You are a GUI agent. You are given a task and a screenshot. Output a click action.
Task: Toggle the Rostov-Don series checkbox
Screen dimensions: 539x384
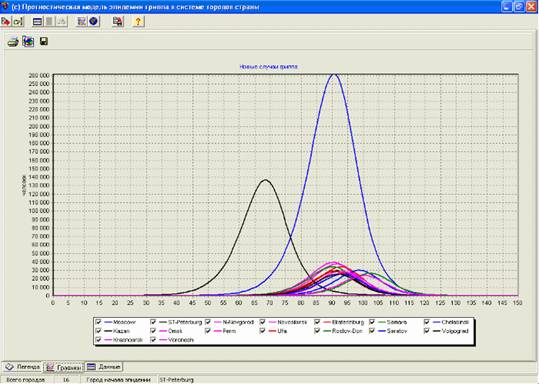tap(317, 331)
